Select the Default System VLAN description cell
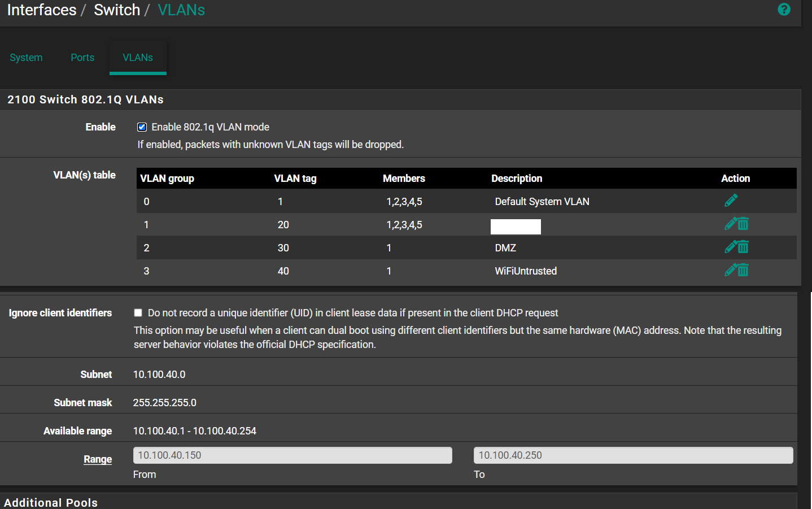This screenshot has width=812, height=509. tap(542, 202)
